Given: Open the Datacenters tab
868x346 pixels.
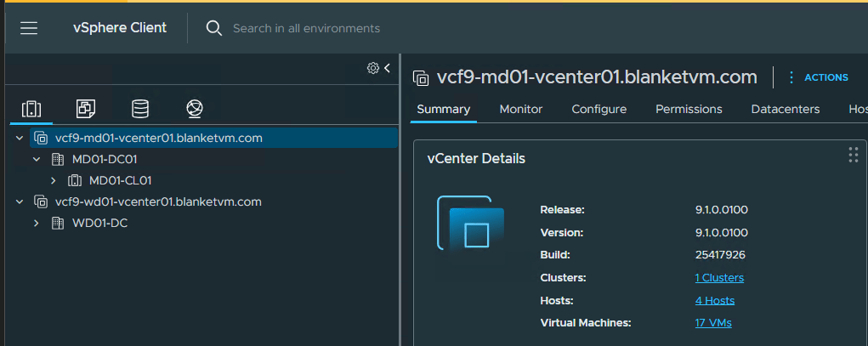Looking at the screenshot, I should coord(785,110).
